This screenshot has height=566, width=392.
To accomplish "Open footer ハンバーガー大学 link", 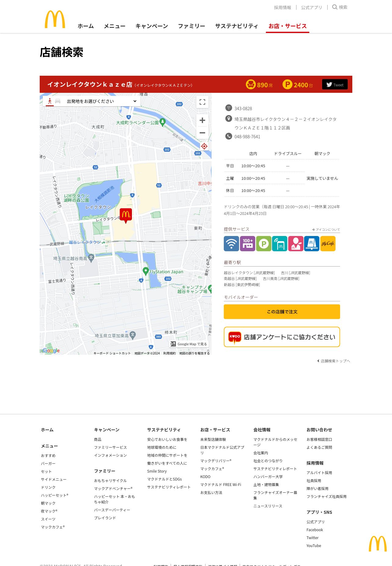I will 268,477.
